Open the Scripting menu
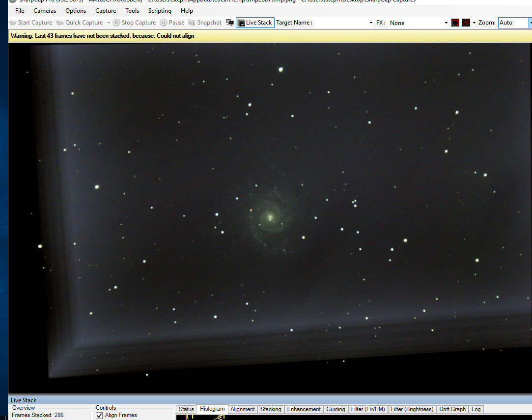The image size is (532, 420). tap(160, 11)
